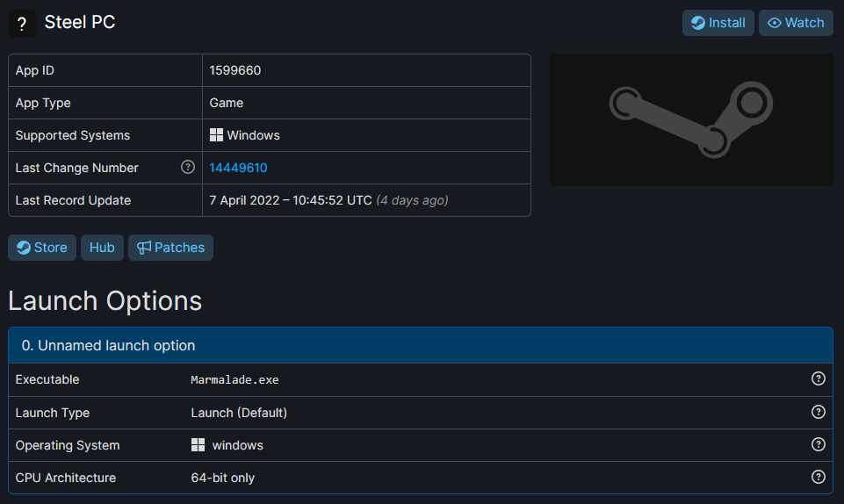Open the Store page button
This screenshot has width=844, height=504.
42,248
